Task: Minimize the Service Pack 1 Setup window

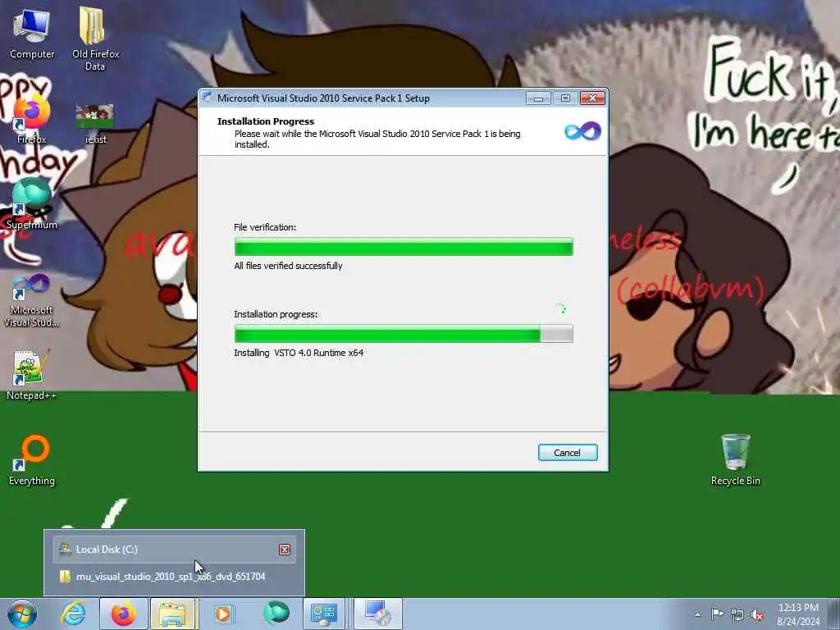Action: 538,98
